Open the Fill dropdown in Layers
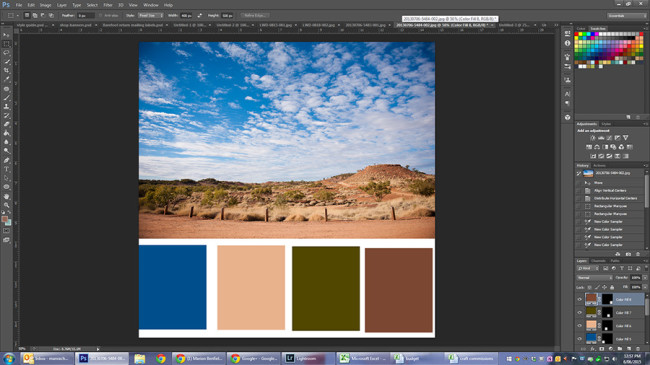 (x=645, y=287)
